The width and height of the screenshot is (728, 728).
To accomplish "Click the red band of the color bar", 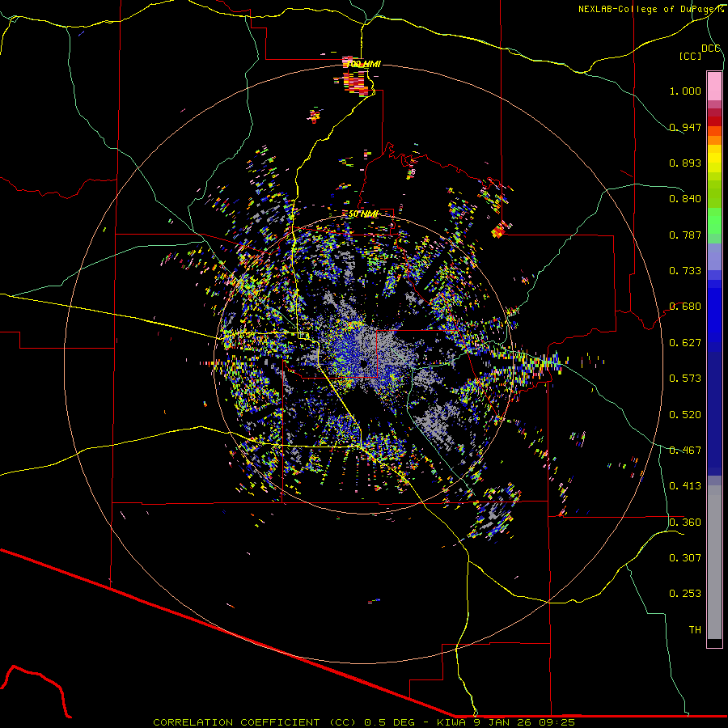I will (714, 121).
